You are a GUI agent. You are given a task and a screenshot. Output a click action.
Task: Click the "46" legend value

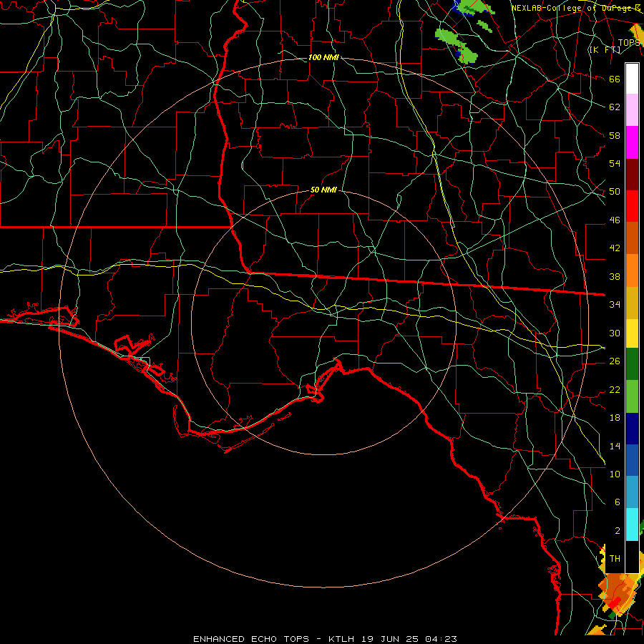615,220
